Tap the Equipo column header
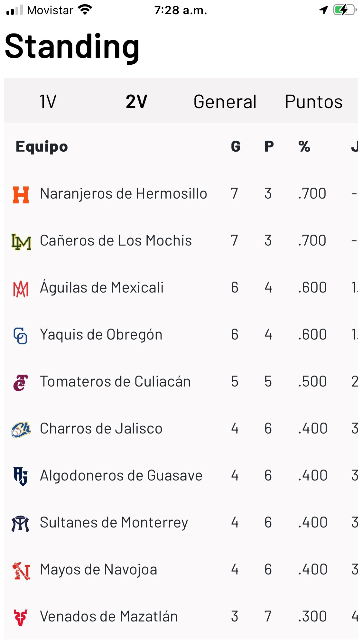 click(x=42, y=147)
